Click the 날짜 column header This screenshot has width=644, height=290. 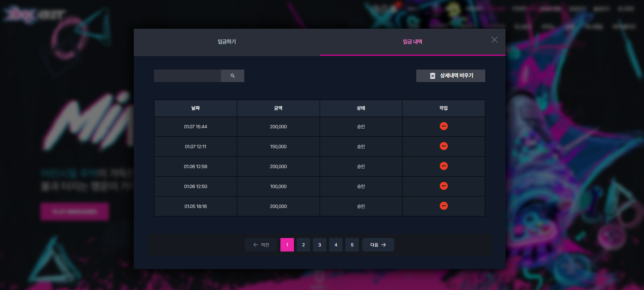[196, 108]
